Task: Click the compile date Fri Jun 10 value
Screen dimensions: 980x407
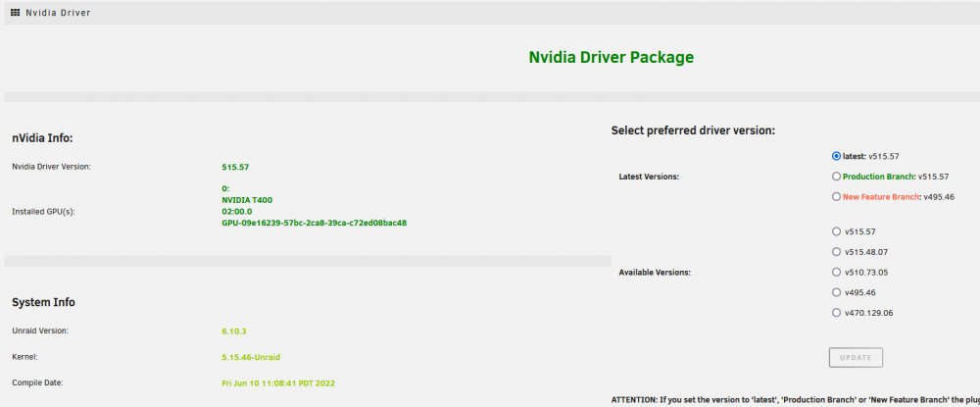Action: click(x=278, y=382)
